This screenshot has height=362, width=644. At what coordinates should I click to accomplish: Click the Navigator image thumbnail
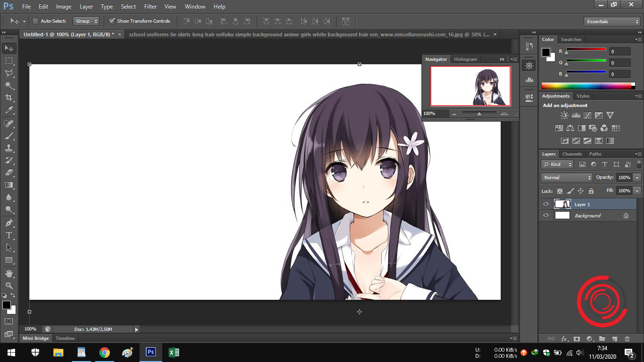click(x=471, y=86)
